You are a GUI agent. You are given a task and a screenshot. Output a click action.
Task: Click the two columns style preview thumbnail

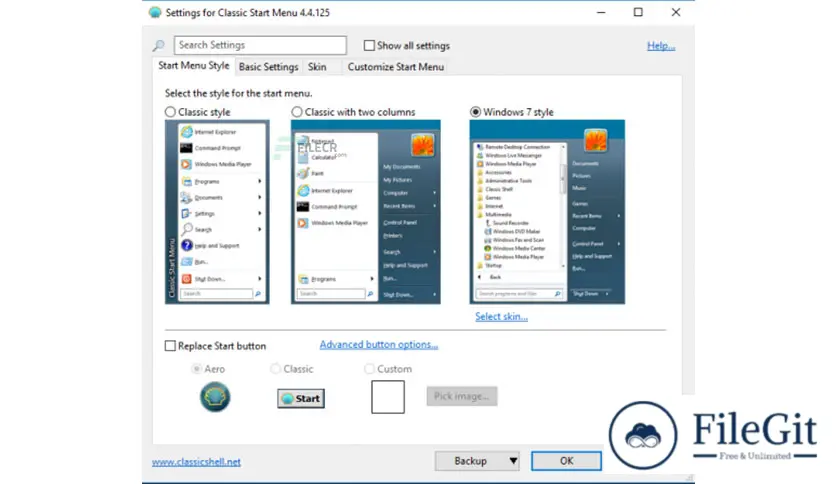pyautogui.click(x=366, y=212)
